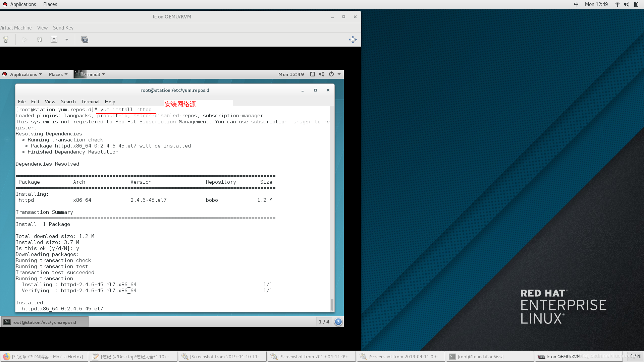Switch to root@foundation66 terminal taskbar item
This screenshot has height=362, width=644.
click(x=490, y=357)
